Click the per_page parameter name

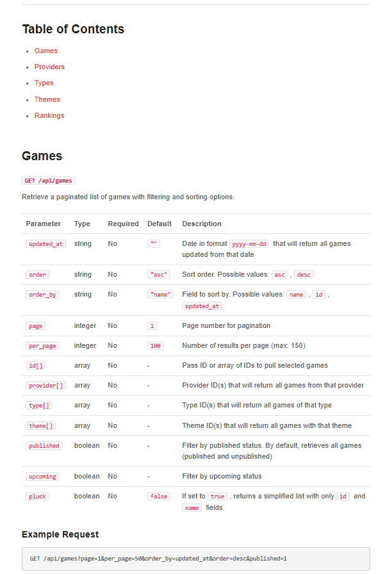pos(42,346)
